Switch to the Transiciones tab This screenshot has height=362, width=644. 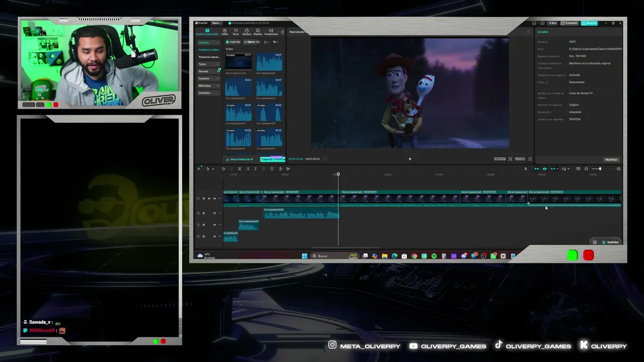click(271, 32)
